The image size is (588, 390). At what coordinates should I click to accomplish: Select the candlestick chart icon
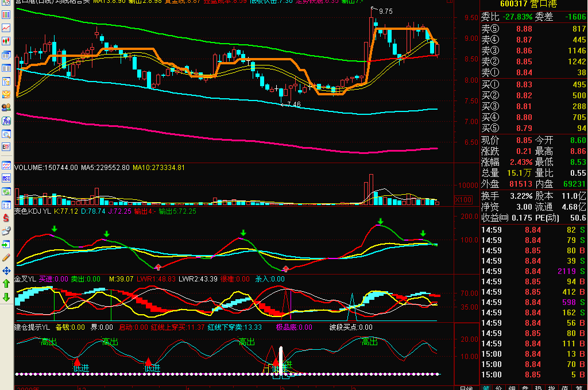tap(6, 41)
